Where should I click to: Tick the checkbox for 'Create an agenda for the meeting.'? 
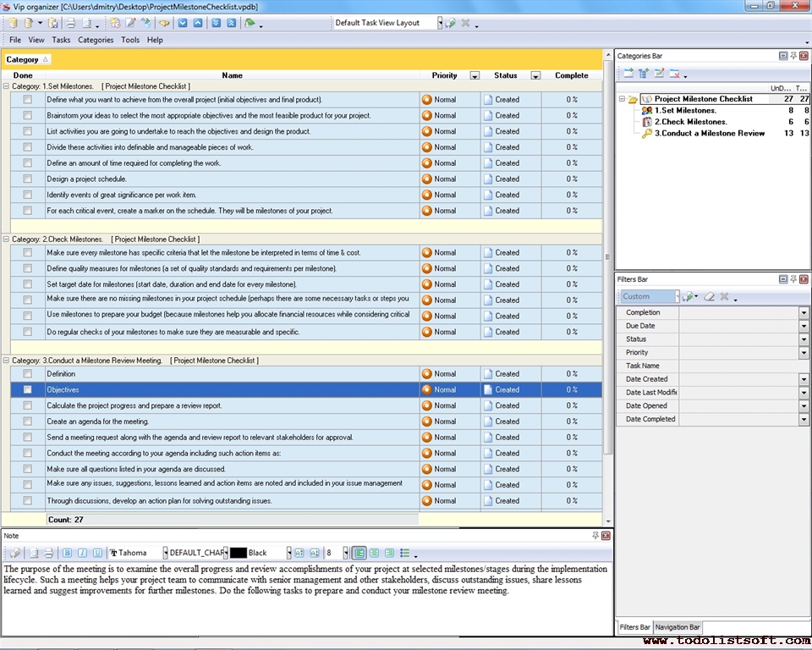tap(28, 421)
